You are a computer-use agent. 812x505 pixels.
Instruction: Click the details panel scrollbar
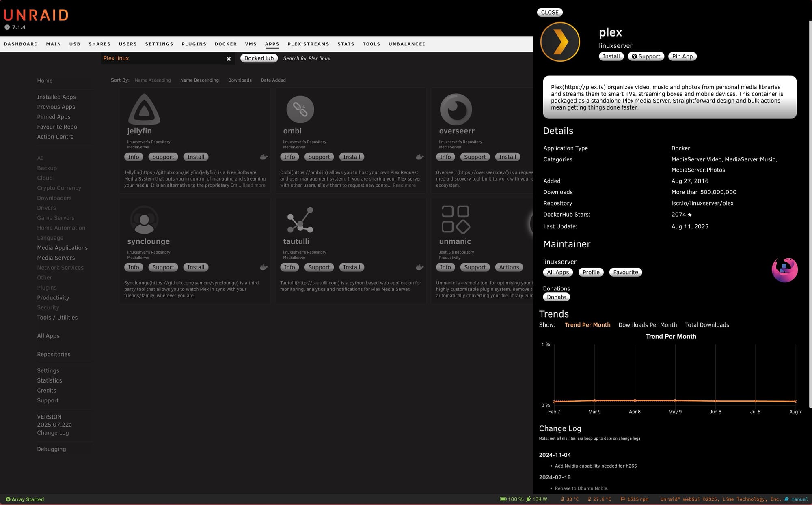coord(810,214)
